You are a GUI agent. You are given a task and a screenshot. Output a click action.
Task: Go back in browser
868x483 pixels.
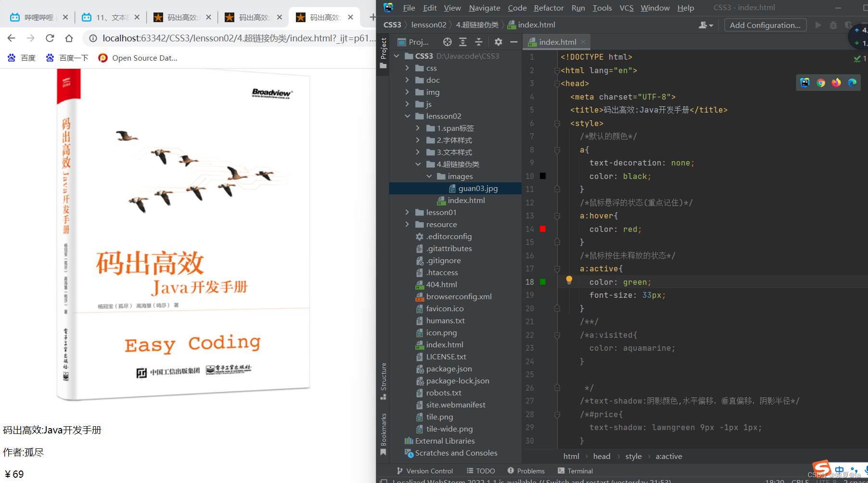(x=12, y=38)
